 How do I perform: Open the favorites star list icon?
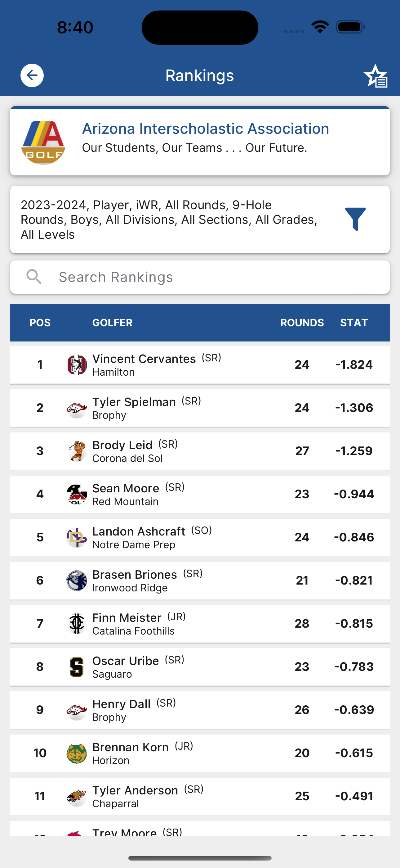pos(376,76)
